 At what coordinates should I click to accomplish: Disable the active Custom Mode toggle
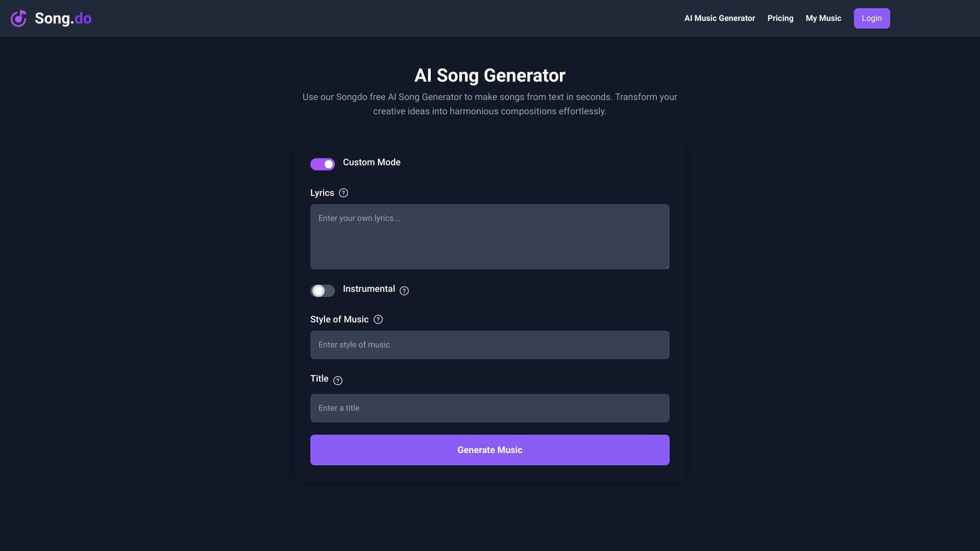pos(323,164)
